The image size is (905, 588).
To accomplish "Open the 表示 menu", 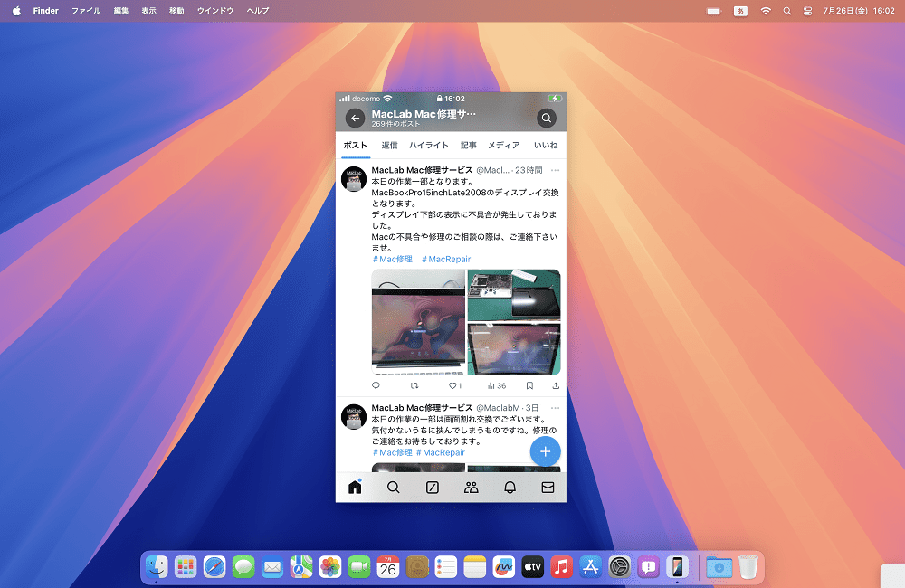I will (x=149, y=10).
